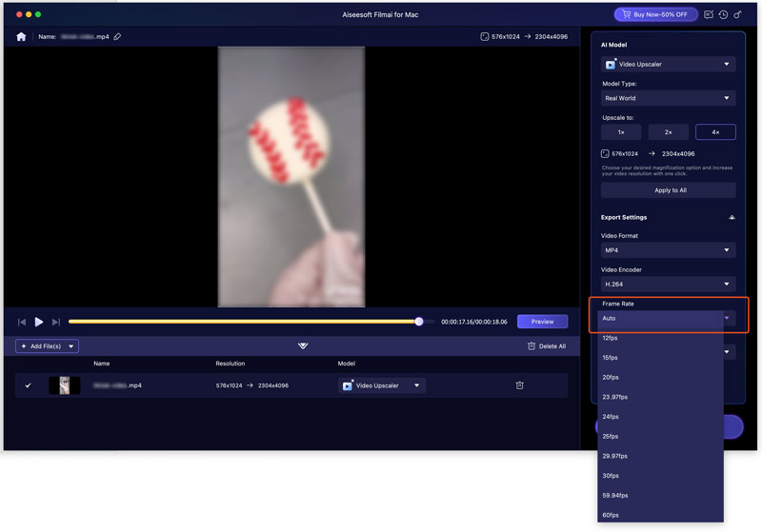Click the Name column header

102,364
